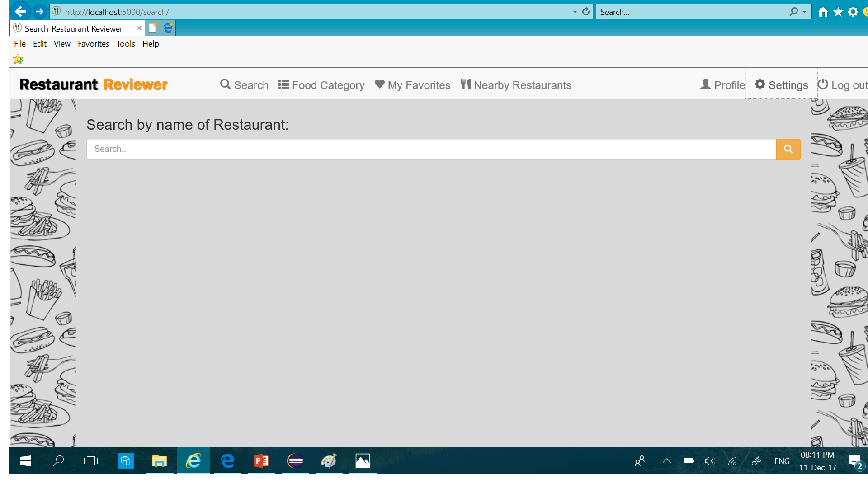
Task: Click the add to favorites bar star icon
Action: [18, 59]
